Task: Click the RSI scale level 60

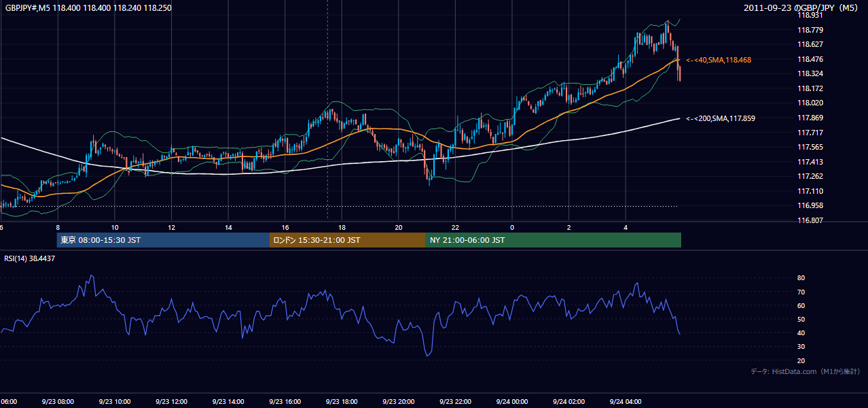Action: pos(801,305)
